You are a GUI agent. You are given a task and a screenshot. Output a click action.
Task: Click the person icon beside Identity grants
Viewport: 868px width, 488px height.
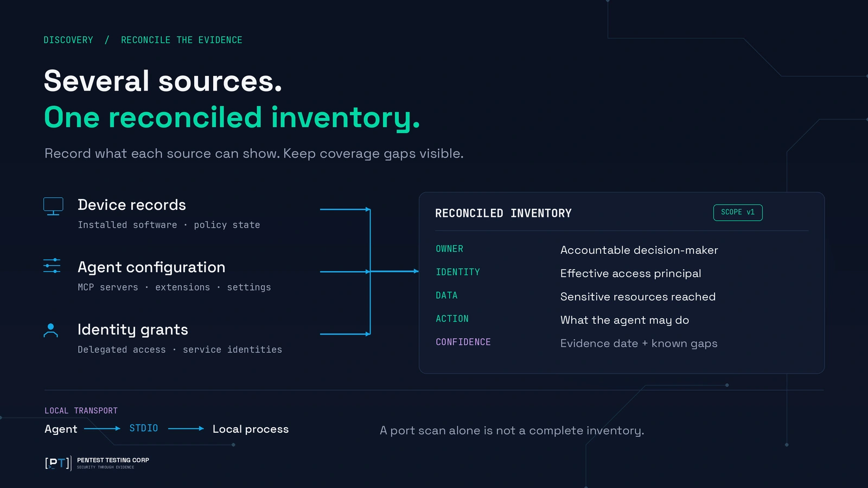click(x=50, y=330)
